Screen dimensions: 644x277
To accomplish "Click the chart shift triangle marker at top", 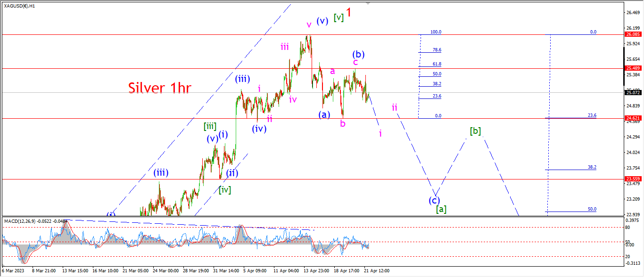I will 368,3.
